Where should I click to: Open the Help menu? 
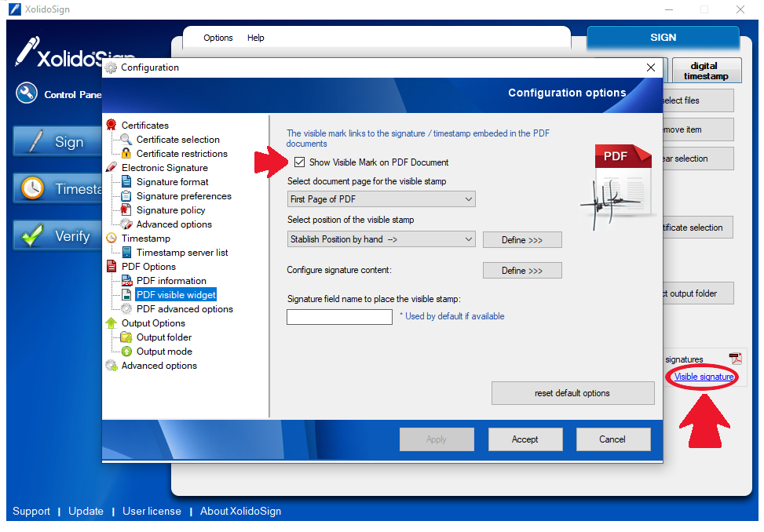[255, 38]
